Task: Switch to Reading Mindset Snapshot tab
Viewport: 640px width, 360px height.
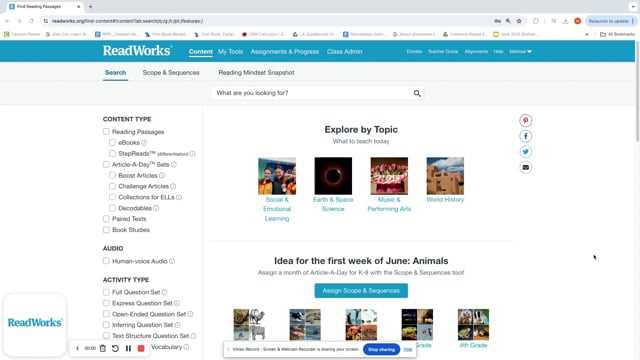Action: click(256, 72)
